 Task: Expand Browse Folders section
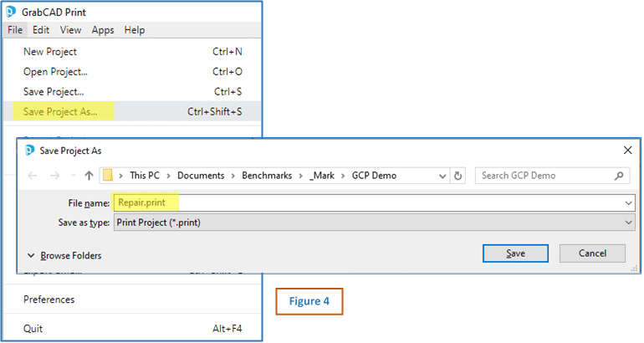pyautogui.click(x=64, y=255)
